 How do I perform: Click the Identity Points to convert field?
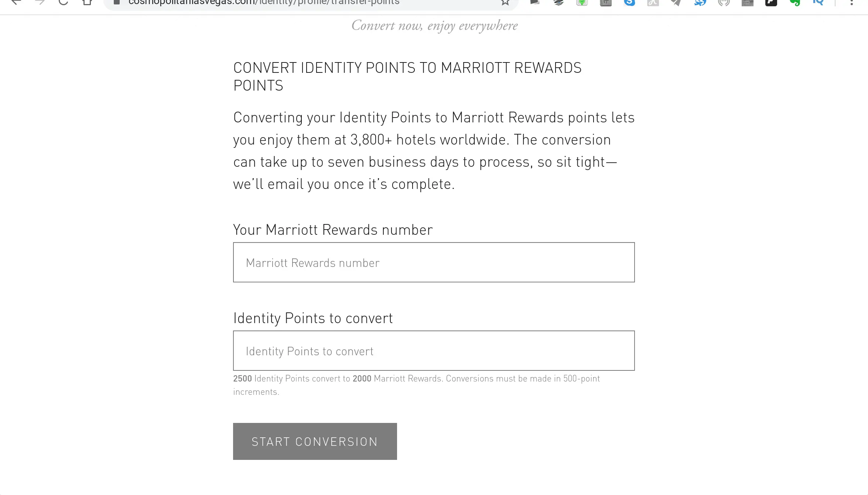coord(433,351)
